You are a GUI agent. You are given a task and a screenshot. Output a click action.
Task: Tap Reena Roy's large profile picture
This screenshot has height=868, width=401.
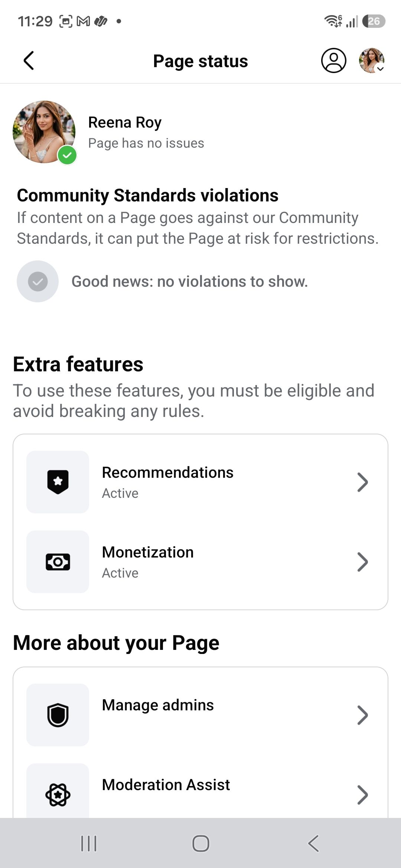pyautogui.click(x=44, y=132)
